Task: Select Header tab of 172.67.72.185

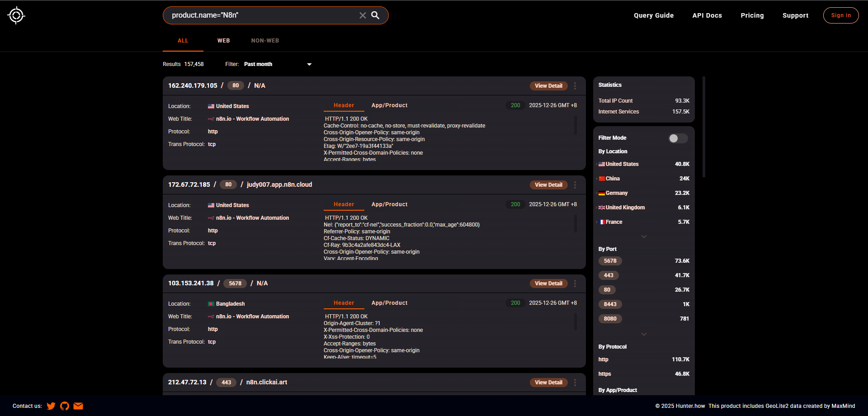Action: [344, 204]
